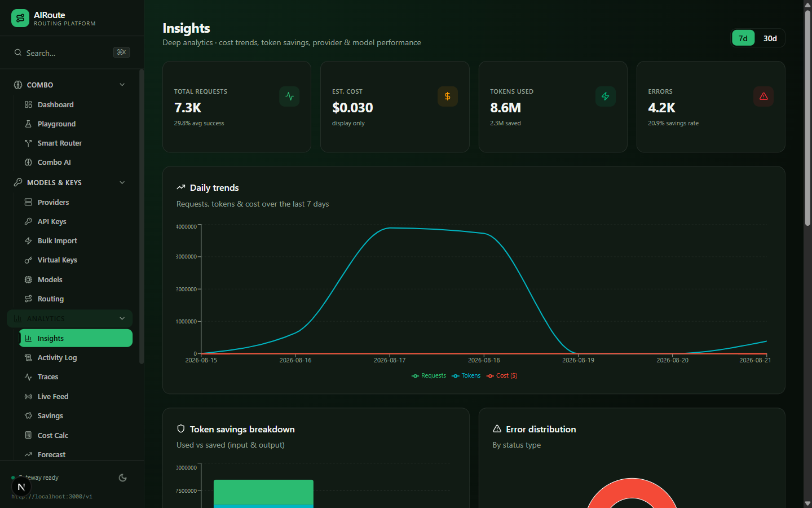Toggle Requests series in chart legend
Image resolution: width=812 pixels, height=508 pixels.
429,375
